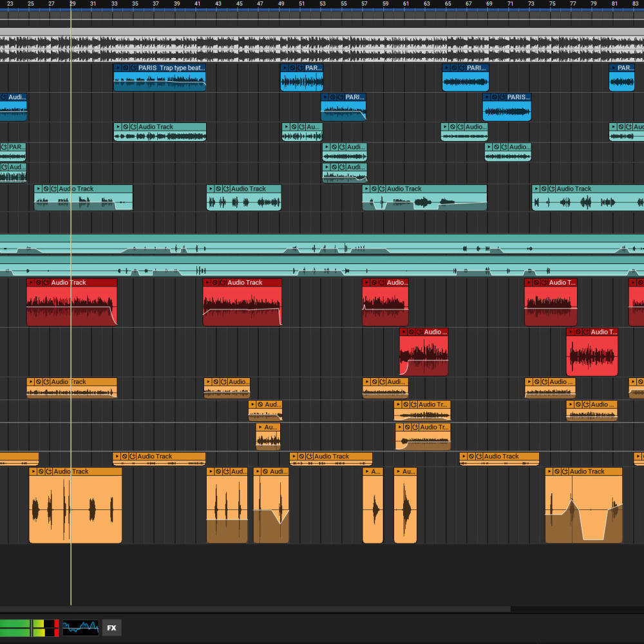This screenshot has height=644, width=644.
Task: Click the horizontal timeline scrollbar thumb
Action: point(254,609)
